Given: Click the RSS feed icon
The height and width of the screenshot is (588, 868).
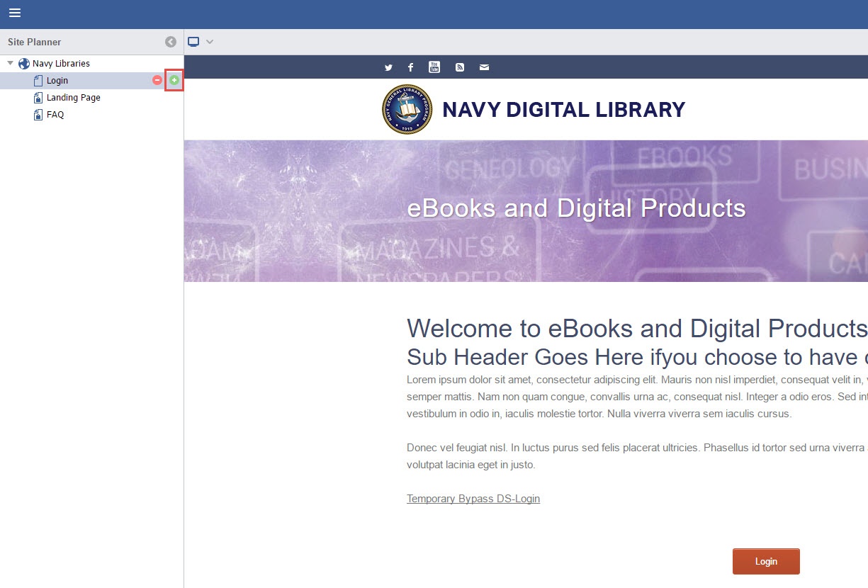Looking at the screenshot, I should click(x=460, y=67).
